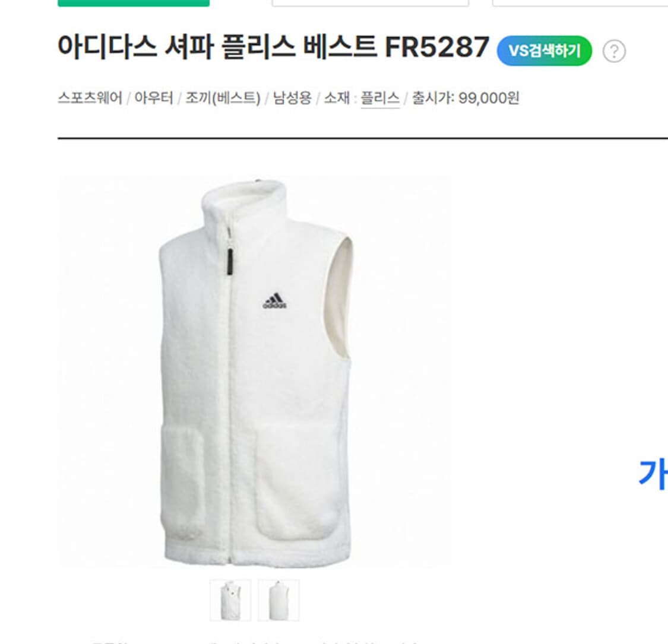The height and width of the screenshot is (644, 668).
Task: Open the question mark help icon
Action: 614,51
